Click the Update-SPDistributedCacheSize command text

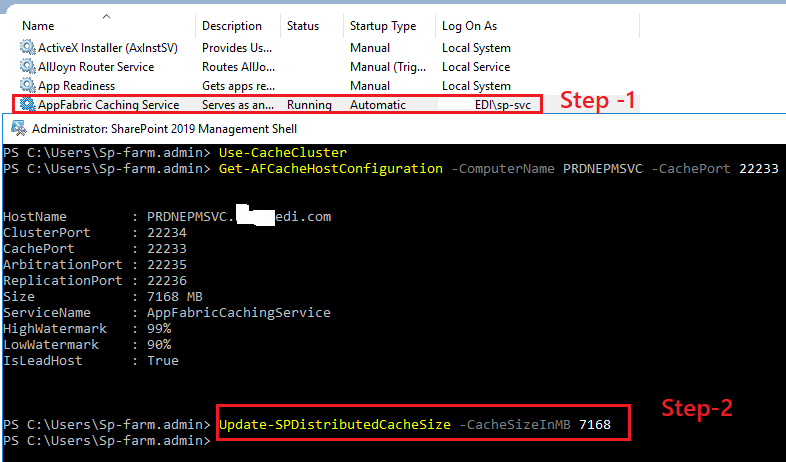[335, 425]
